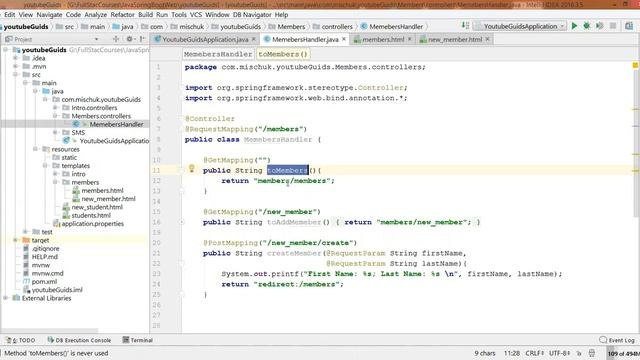Expand folded toAddMemeber method on line 16
This screenshot has height=360, width=640.
coord(182,222)
